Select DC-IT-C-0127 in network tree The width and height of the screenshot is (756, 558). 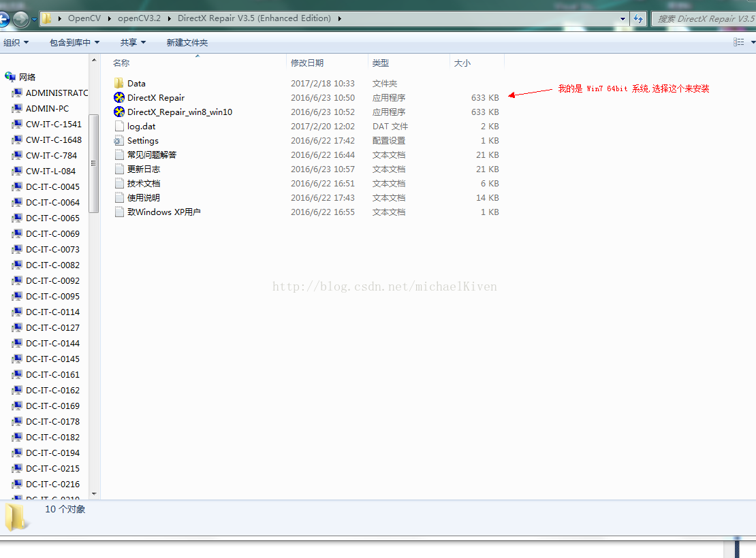point(52,328)
